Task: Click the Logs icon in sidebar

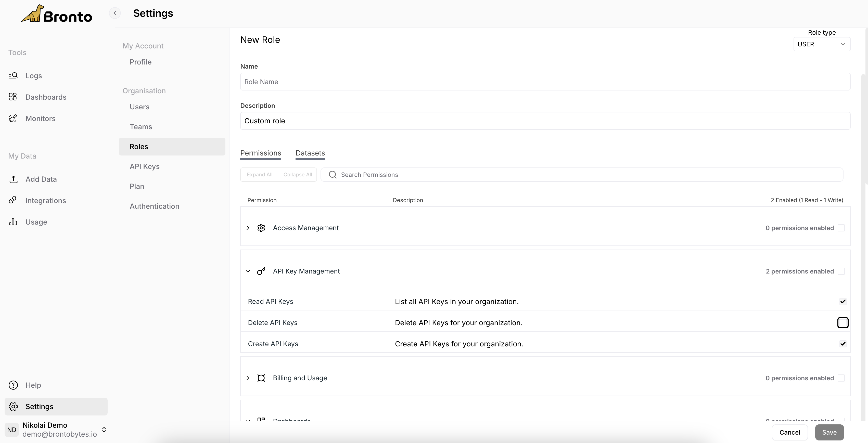Action: pyautogui.click(x=13, y=76)
